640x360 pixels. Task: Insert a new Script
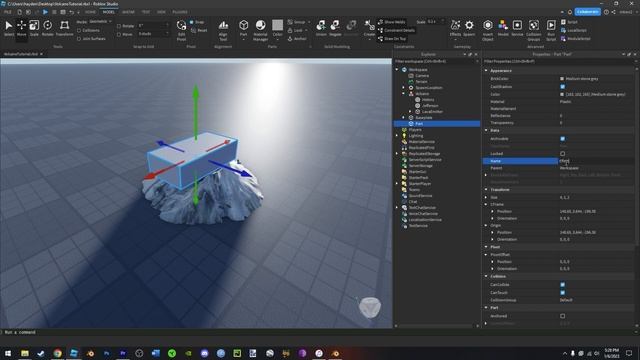(x=569, y=22)
